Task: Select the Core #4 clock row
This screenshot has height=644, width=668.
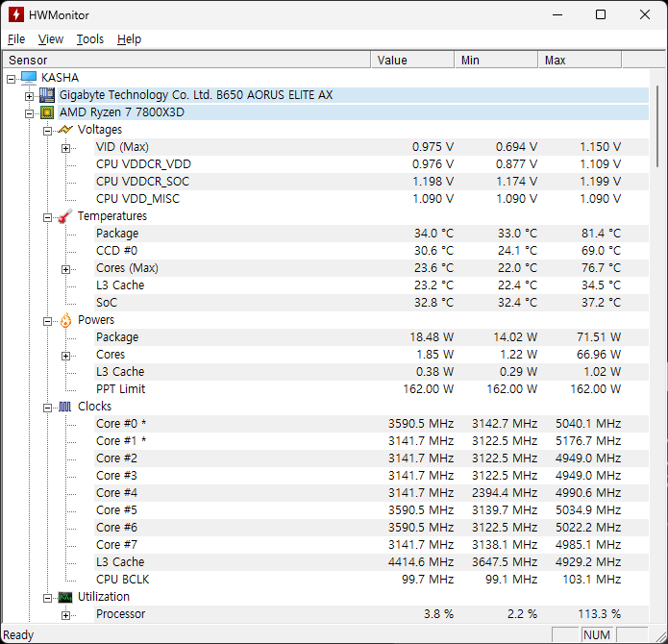Action: [x=371, y=493]
